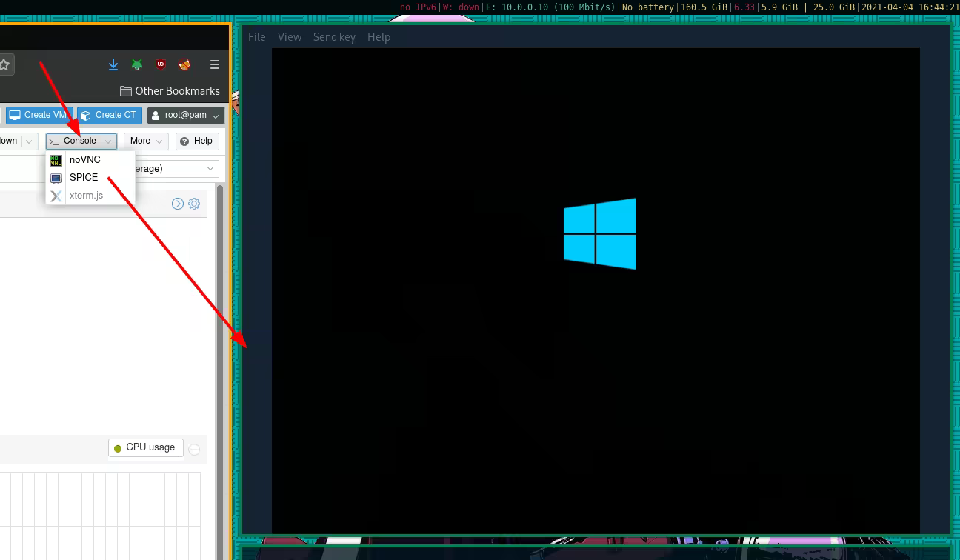Open View menu in SPICE viewer
Viewport: 960px width, 560px height.
pos(290,37)
